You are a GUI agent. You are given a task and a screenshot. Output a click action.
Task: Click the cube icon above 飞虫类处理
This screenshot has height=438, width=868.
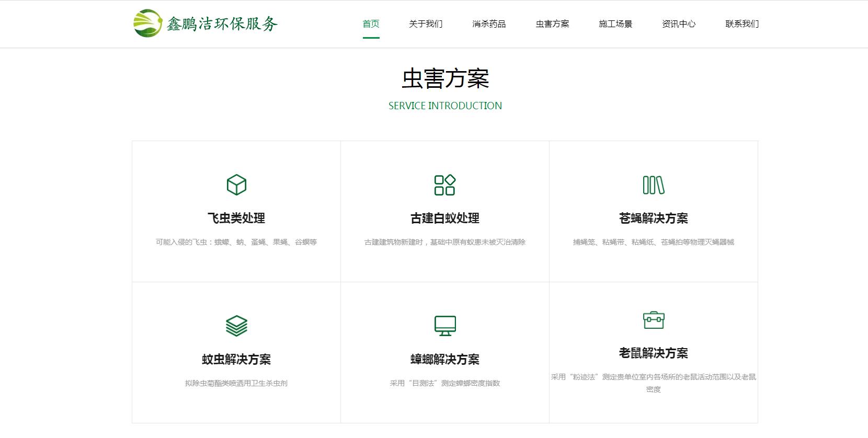coord(236,185)
